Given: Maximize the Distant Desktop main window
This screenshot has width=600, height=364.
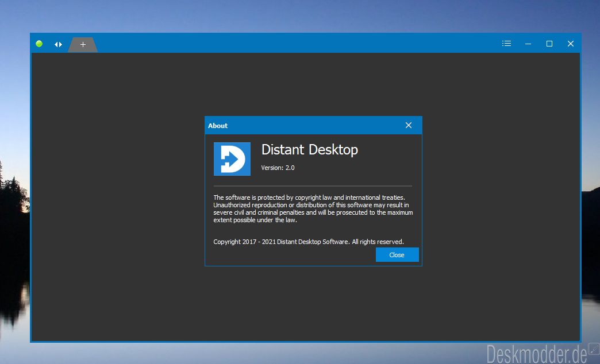Looking at the screenshot, I should 549,44.
